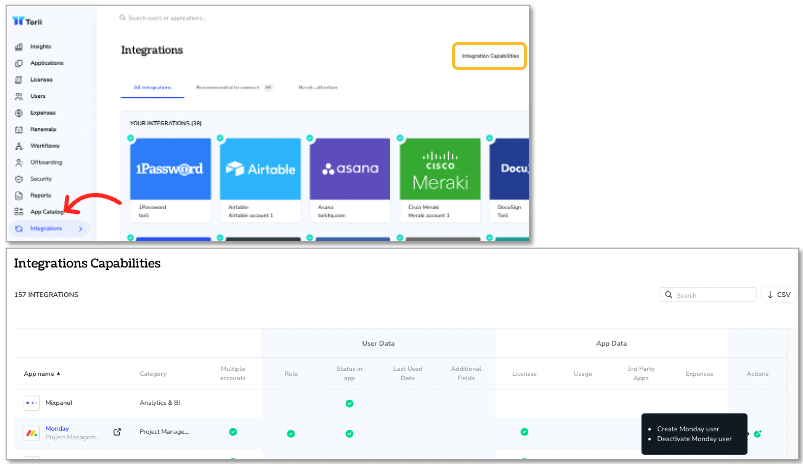Click the Expenses column header in table
This screenshot has height=464, width=803.
[x=699, y=374]
